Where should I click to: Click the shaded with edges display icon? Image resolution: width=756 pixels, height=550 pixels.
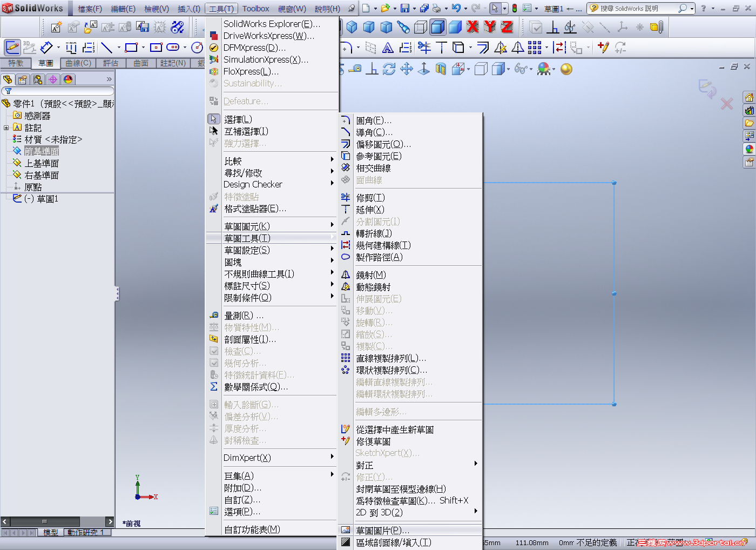click(x=438, y=26)
